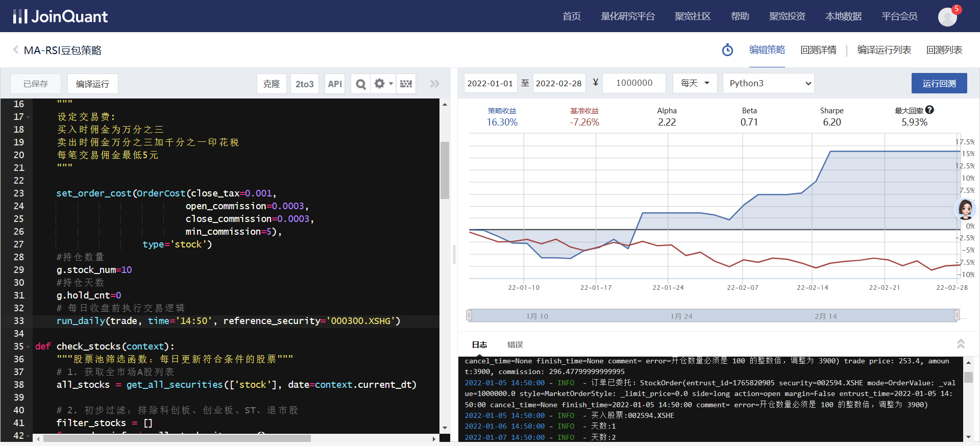Image resolution: width=980 pixels, height=446 pixels.
Task: Click the 2to3 conversion button
Action: (304, 84)
